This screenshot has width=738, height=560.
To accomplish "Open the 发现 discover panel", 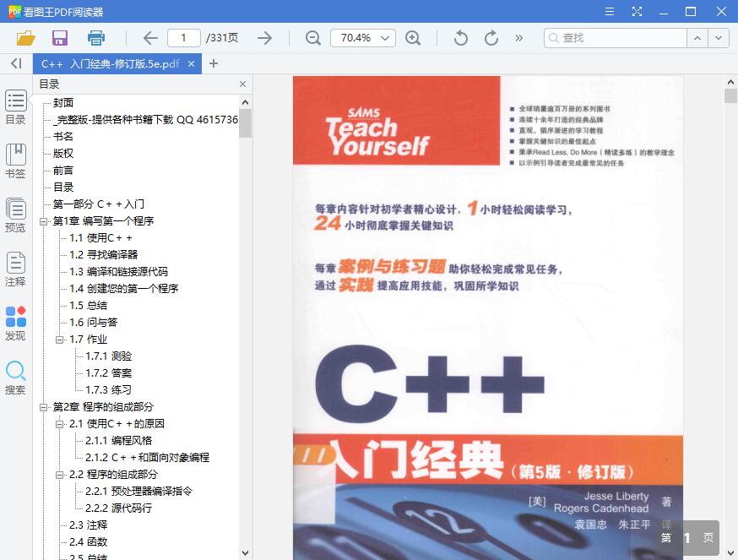I will pyautogui.click(x=15, y=323).
